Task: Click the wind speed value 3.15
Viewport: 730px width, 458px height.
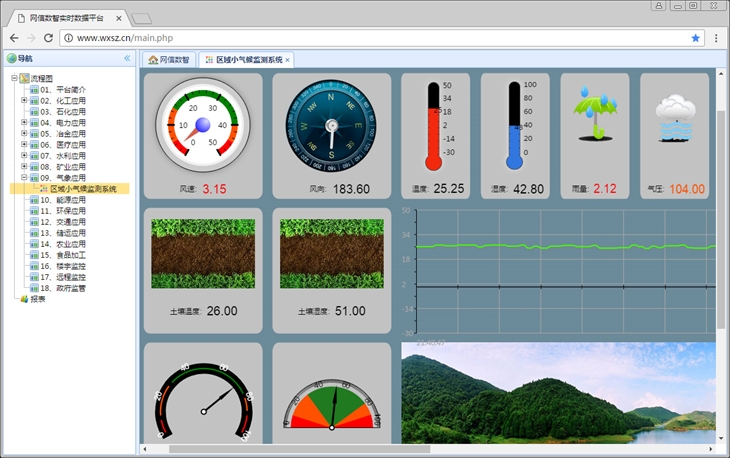Action: point(214,189)
